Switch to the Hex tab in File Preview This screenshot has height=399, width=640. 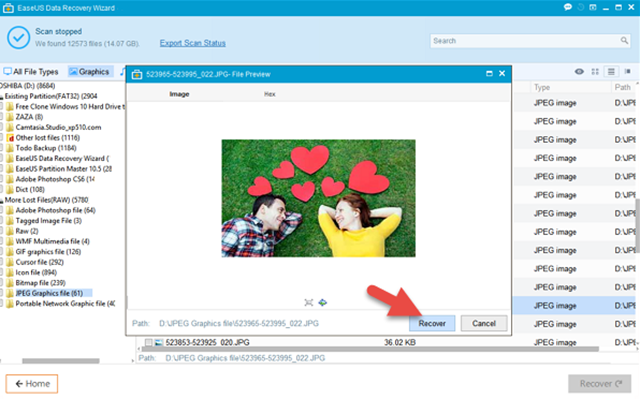[269, 94]
